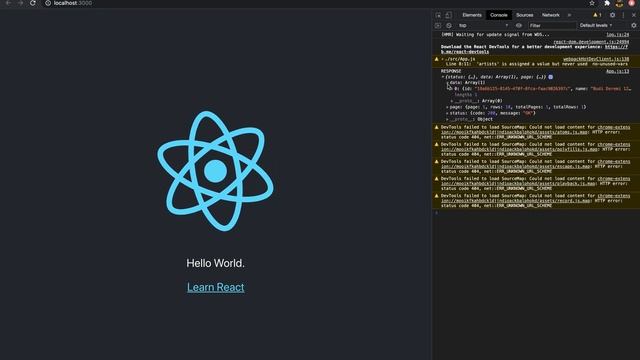This screenshot has width=640, height=360.
Task: Click the orange extension icon in the toolbar
Action: point(619,4)
